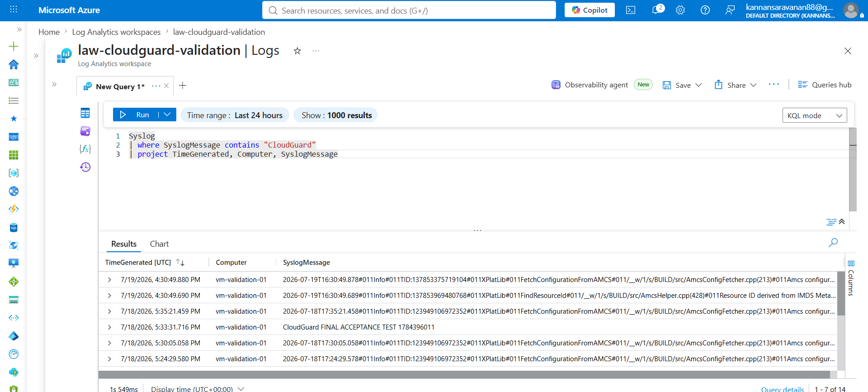This screenshot has height=392, width=868.
Task: Click the query editor vertical scrollbar
Action: pyautogui.click(x=853, y=169)
